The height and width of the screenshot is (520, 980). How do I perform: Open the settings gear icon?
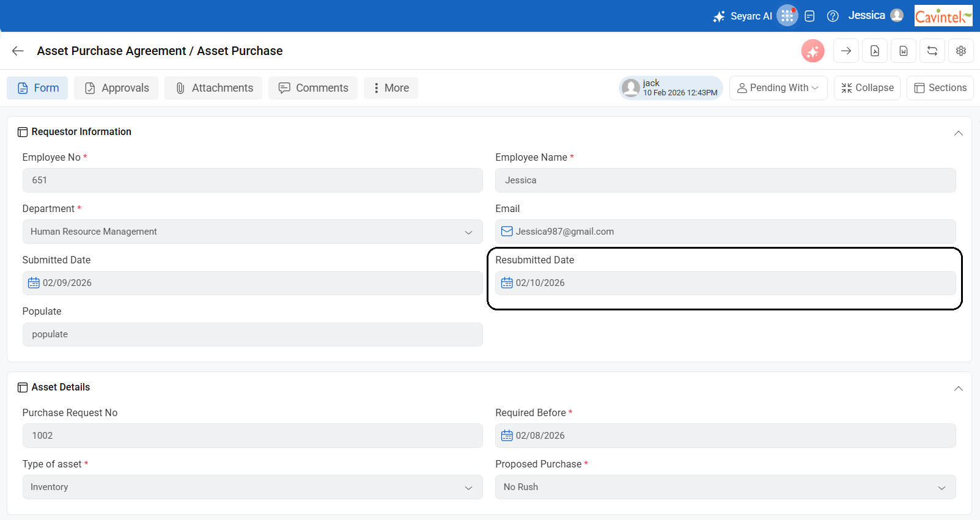(x=960, y=51)
